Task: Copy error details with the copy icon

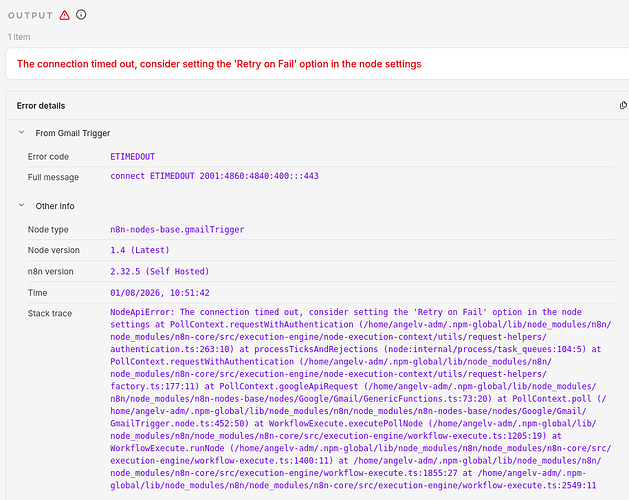Action: coord(623,105)
